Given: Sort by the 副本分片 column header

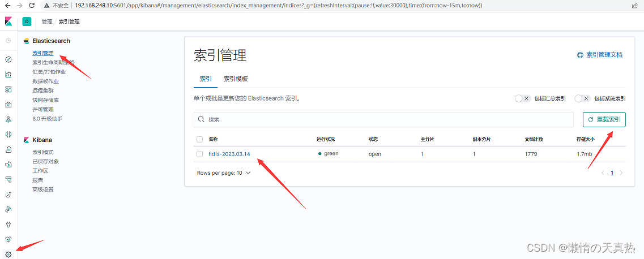Looking at the screenshot, I should [482, 139].
